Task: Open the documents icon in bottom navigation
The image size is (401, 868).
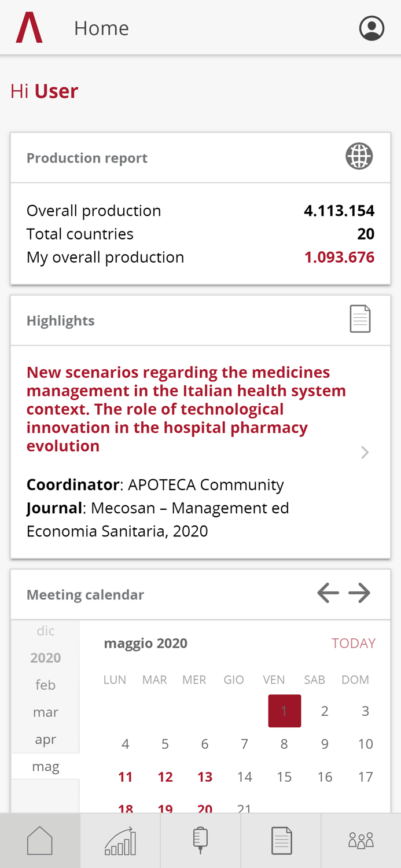Action: 281,840
